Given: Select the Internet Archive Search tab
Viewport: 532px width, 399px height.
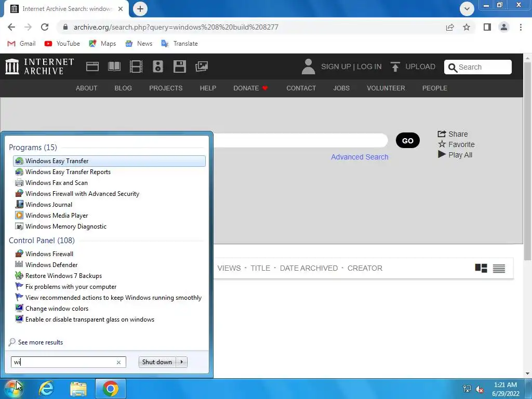Looking at the screenshot, I should 66,9.
